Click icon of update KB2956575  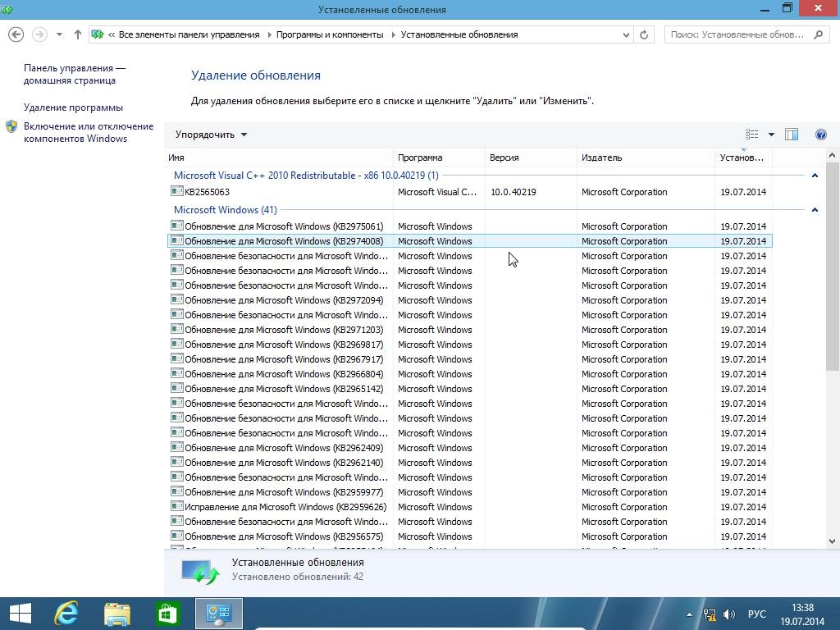coord(177,536)
